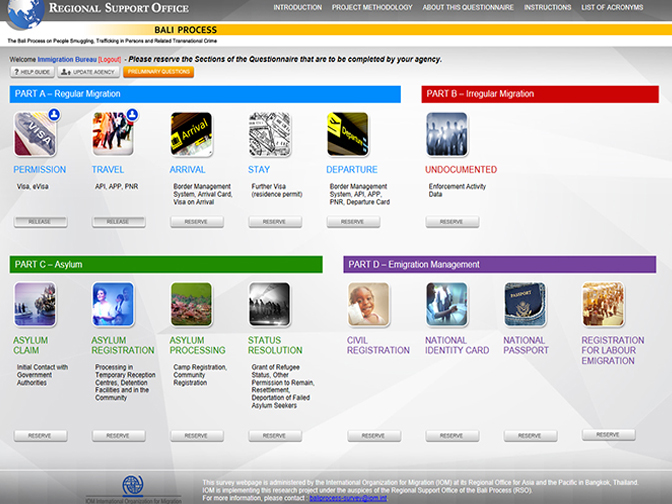
Task: Reserve the Stay section
Action: click(275, 222)
